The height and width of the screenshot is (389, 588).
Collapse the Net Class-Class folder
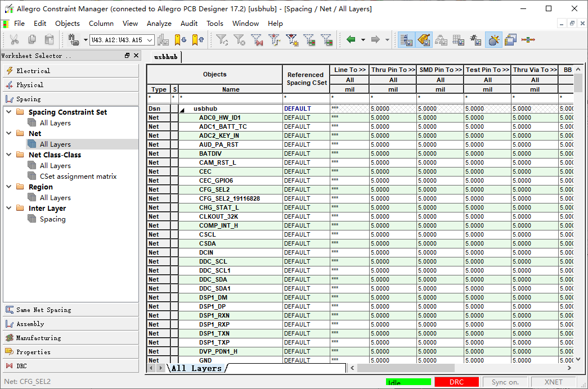[9, 155]
